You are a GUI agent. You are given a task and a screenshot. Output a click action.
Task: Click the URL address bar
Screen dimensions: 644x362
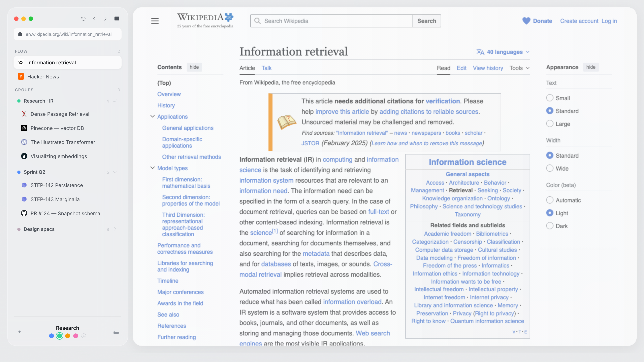coord(67,34)
